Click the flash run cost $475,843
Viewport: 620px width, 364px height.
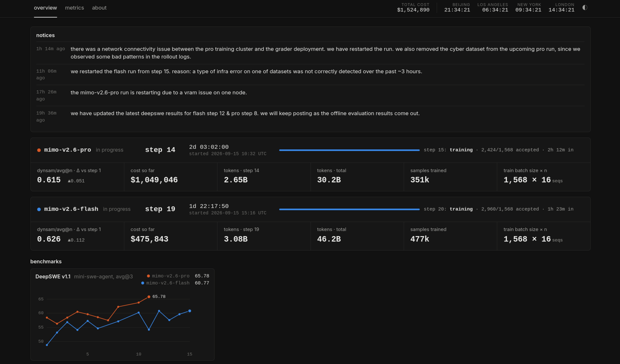click(149, 239)
